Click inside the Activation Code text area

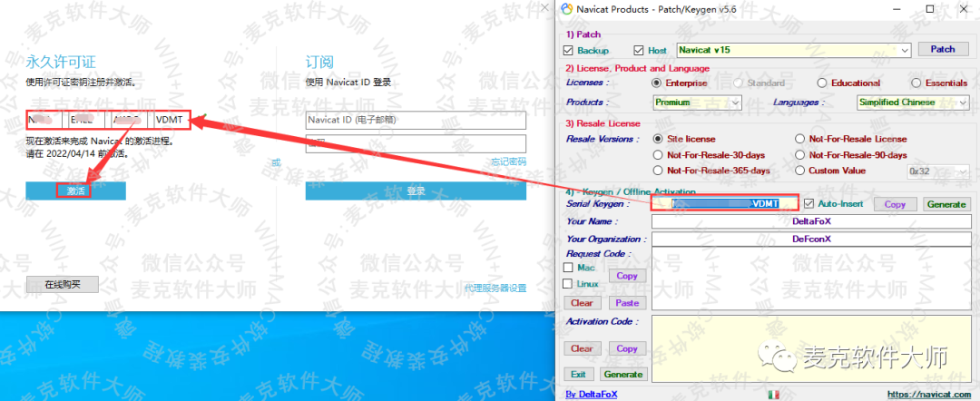(811, 347)
